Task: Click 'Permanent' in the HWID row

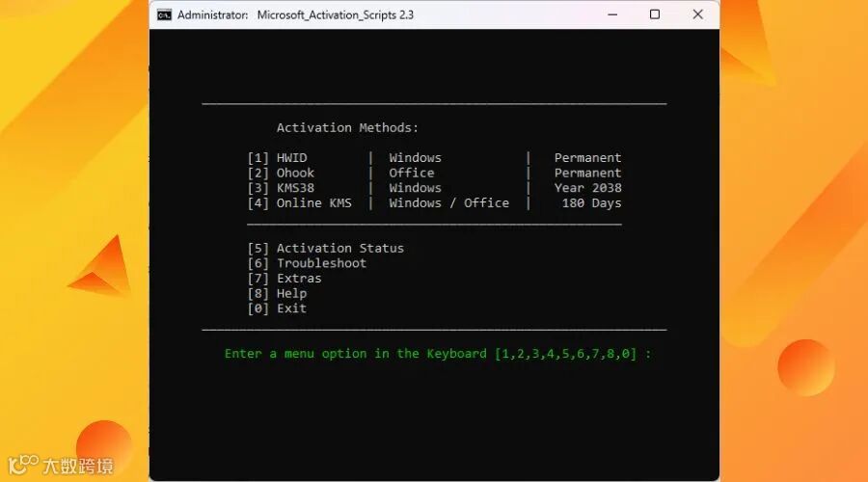Action: (588, 158)
